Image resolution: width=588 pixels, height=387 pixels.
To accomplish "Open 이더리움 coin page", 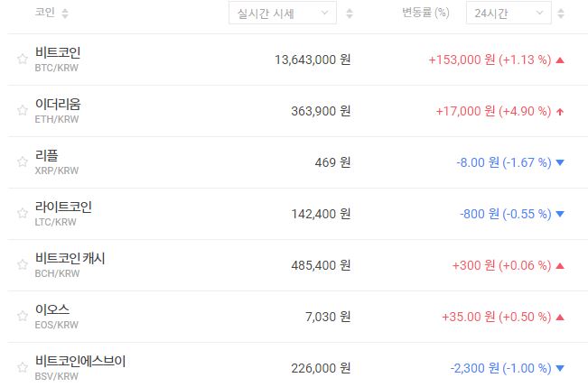I will pos(58,105).
